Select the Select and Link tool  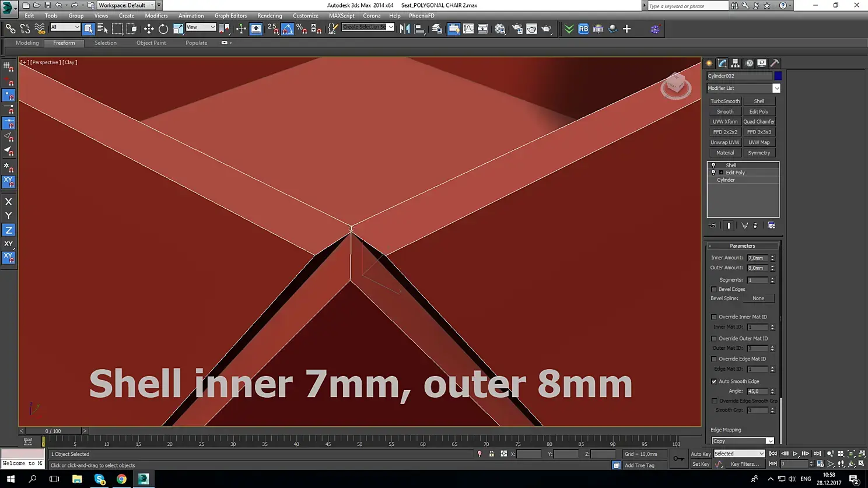coord(10,29)
